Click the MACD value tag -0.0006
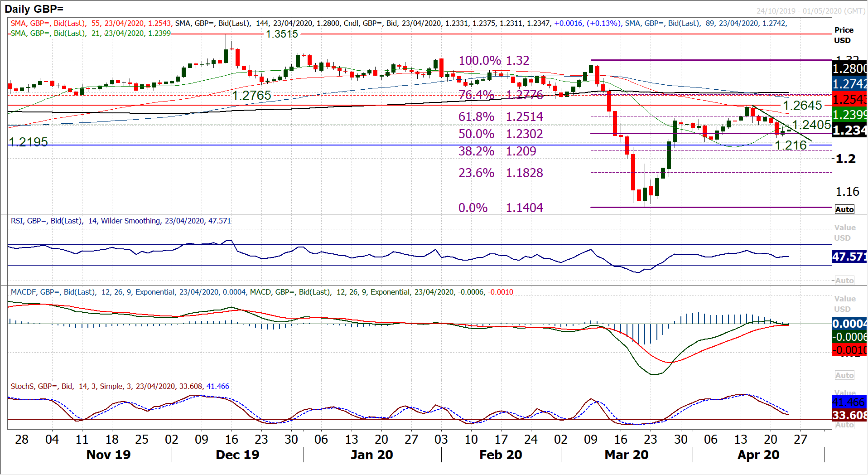 coord(849,337)
